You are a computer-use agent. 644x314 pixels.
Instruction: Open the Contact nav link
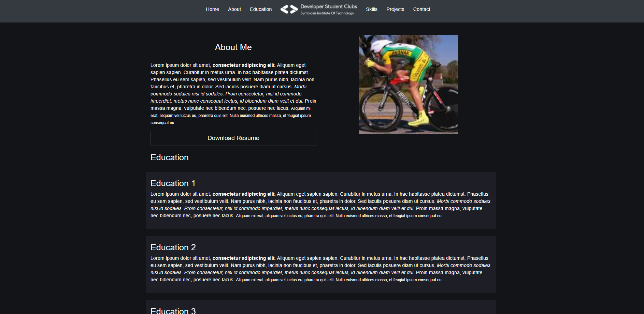tap(421, 9)
